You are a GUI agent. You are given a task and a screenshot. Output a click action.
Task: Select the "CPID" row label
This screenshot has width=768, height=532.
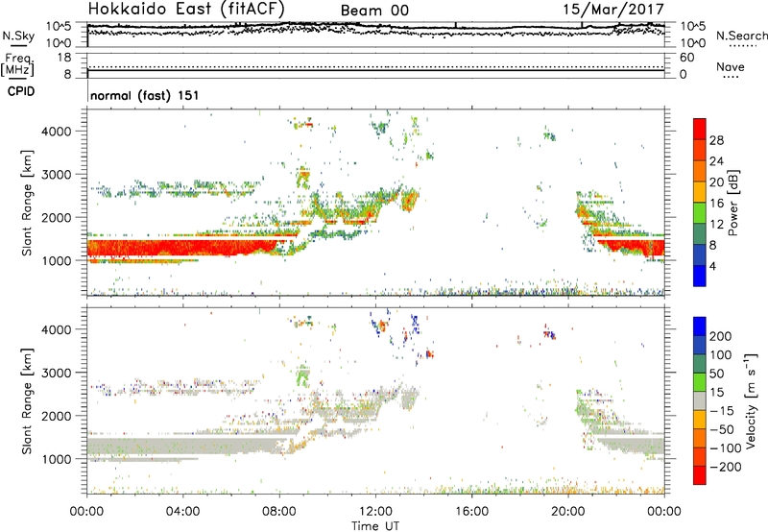click(x=21, y=91)
